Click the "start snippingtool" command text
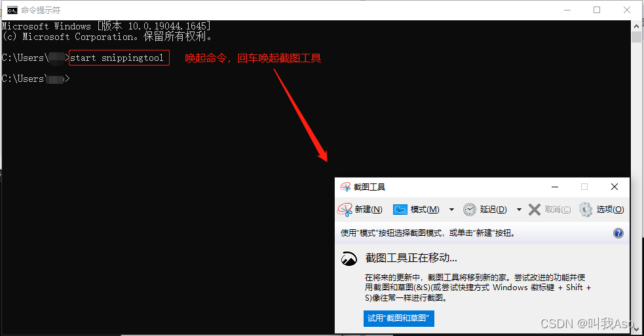Screen dimensions: 644x336 pyautogui.click(x=117, y=58)
